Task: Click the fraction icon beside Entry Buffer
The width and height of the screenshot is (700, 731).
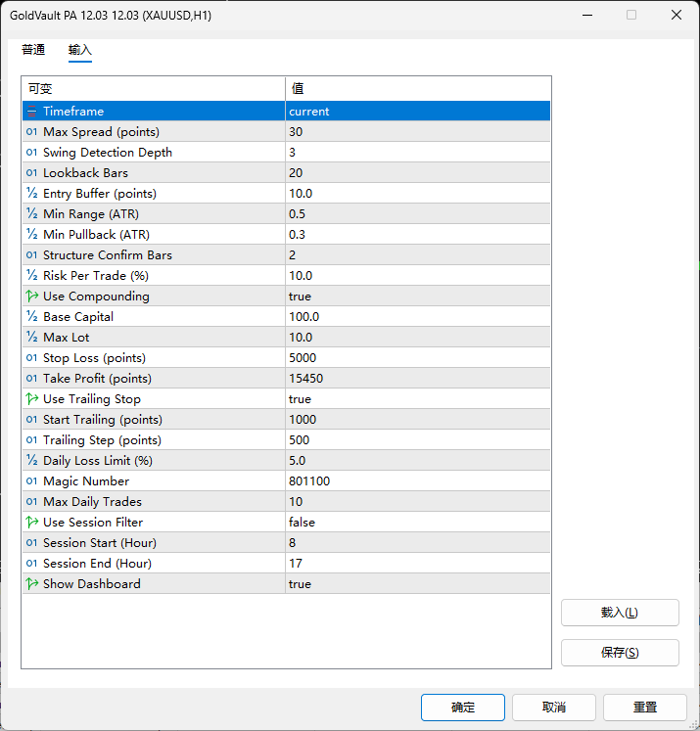Action: [31, 193]
